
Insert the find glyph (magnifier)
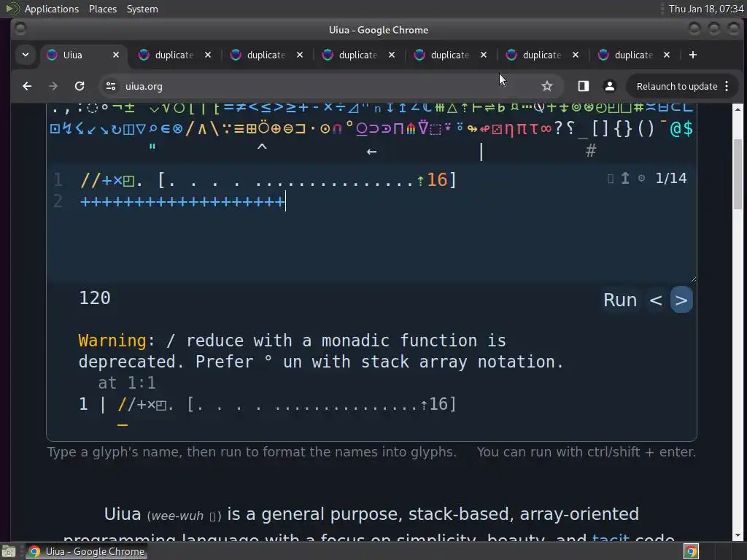click(x=153, y=128)
